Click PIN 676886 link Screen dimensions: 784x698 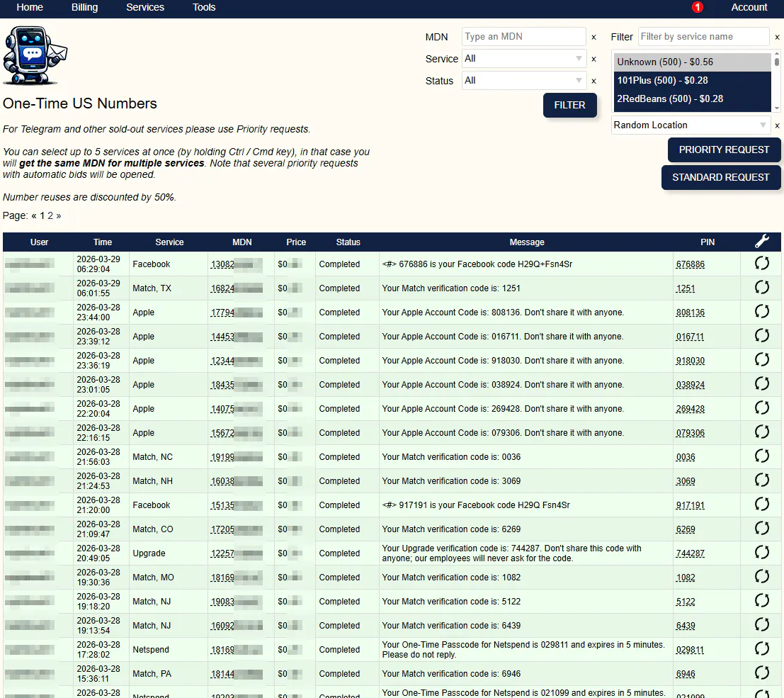pos(690,264)
